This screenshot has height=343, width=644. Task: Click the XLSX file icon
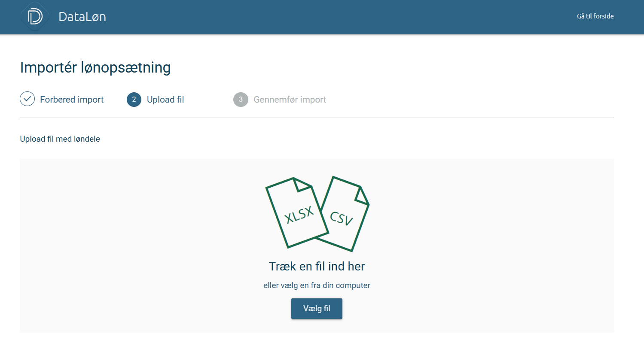pyautogui.click(x=297, y=213)
